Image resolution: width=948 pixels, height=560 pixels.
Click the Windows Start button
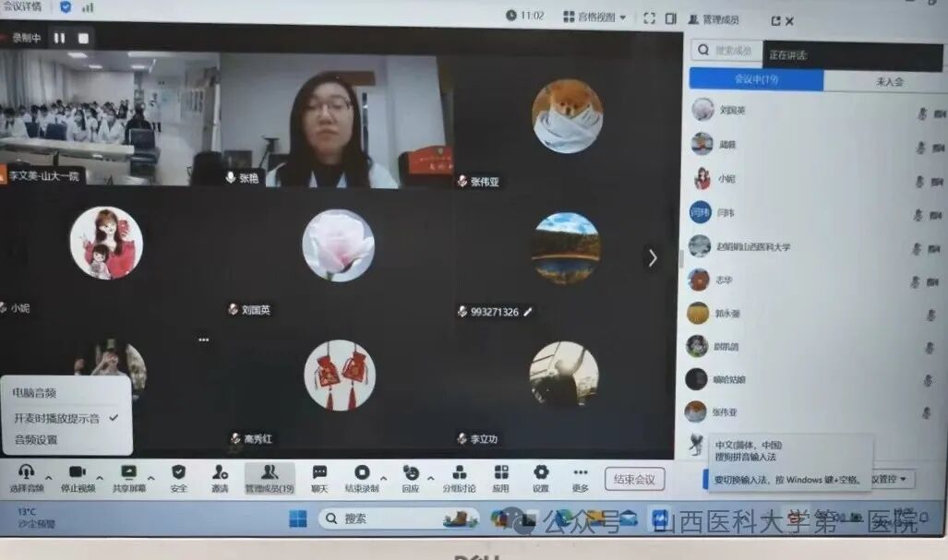click(298, 518)
